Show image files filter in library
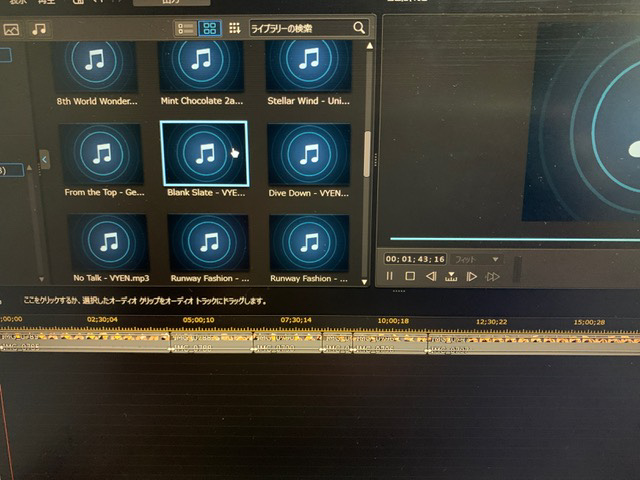Image resolution: width=640 pixels, height=480 pixels. pyautogui.click(x=11, y=29)
